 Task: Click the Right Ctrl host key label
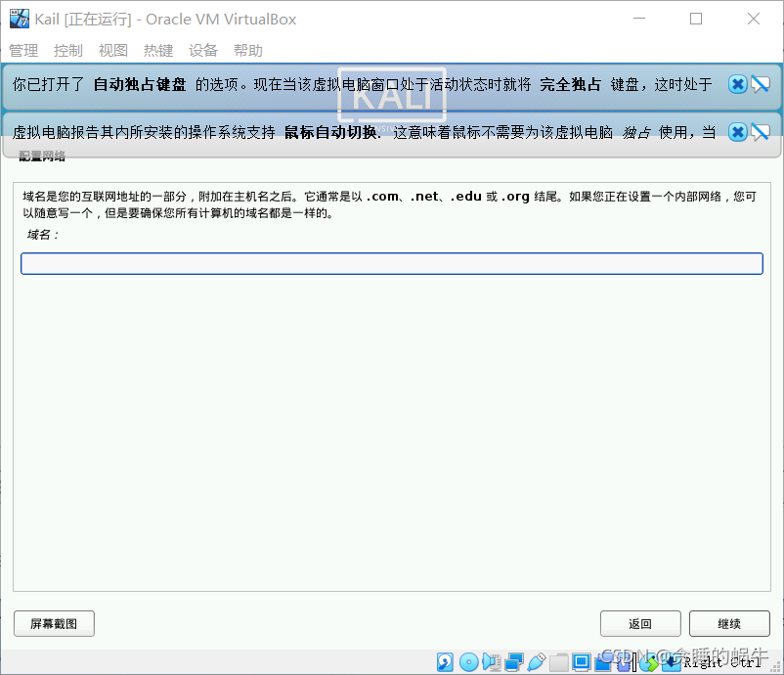coord(722,662)
